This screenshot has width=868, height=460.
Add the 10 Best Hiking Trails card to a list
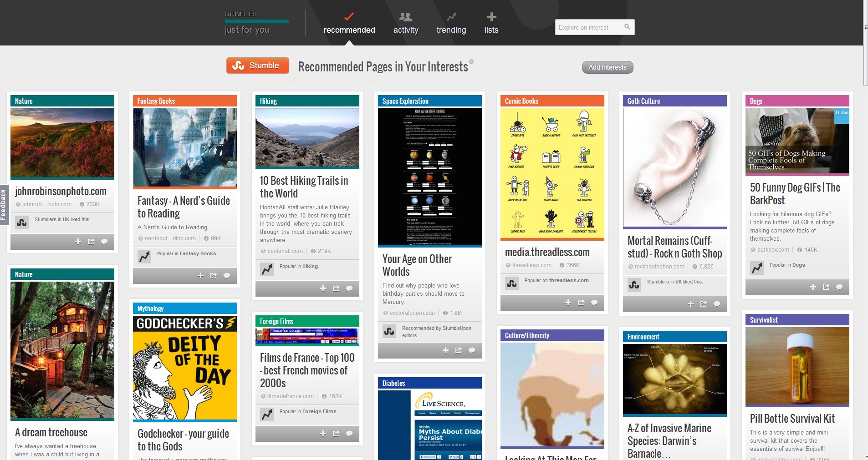coord(323,288)
